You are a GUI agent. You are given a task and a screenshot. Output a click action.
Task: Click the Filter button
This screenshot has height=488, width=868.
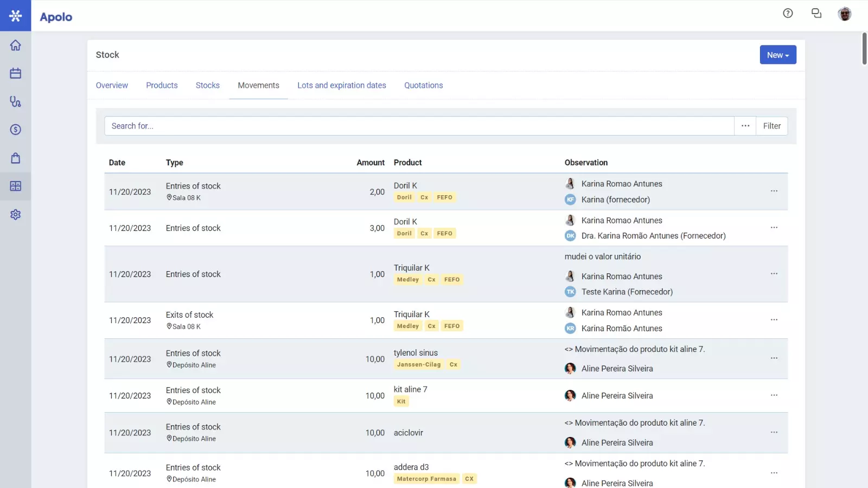pos(771,126)
